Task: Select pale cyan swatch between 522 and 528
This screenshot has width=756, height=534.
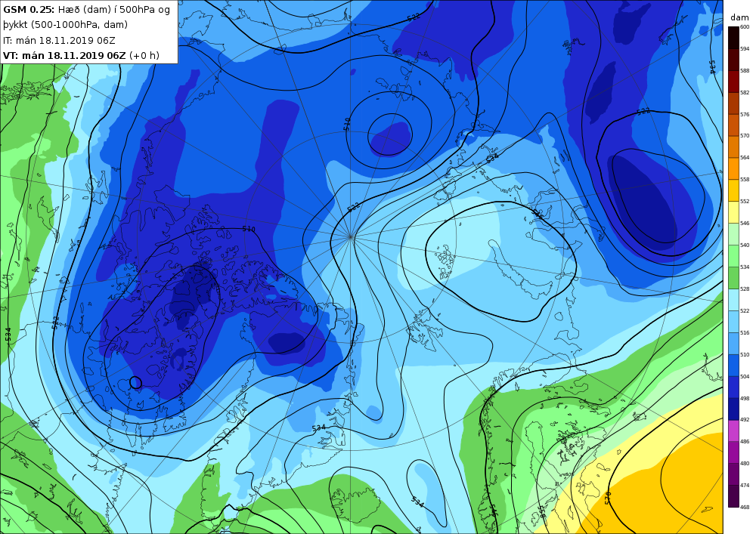Action: tap(733, 300)
